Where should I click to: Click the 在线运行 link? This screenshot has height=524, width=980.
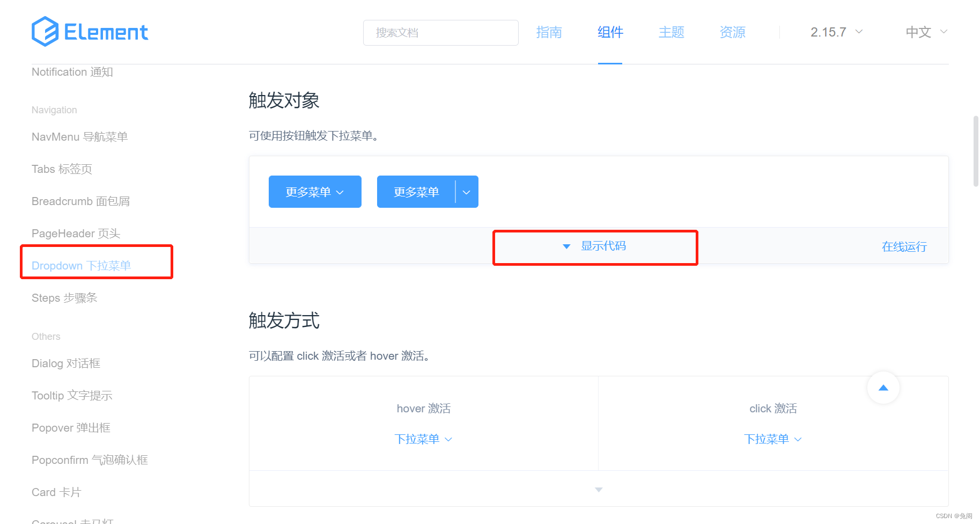[904, 246]
